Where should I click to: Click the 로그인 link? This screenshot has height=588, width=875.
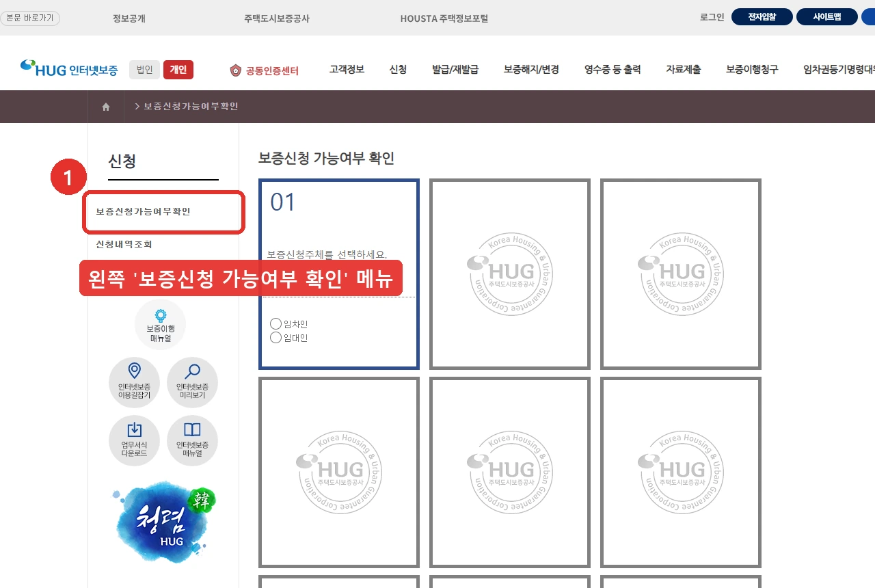[x=712, y=17]
